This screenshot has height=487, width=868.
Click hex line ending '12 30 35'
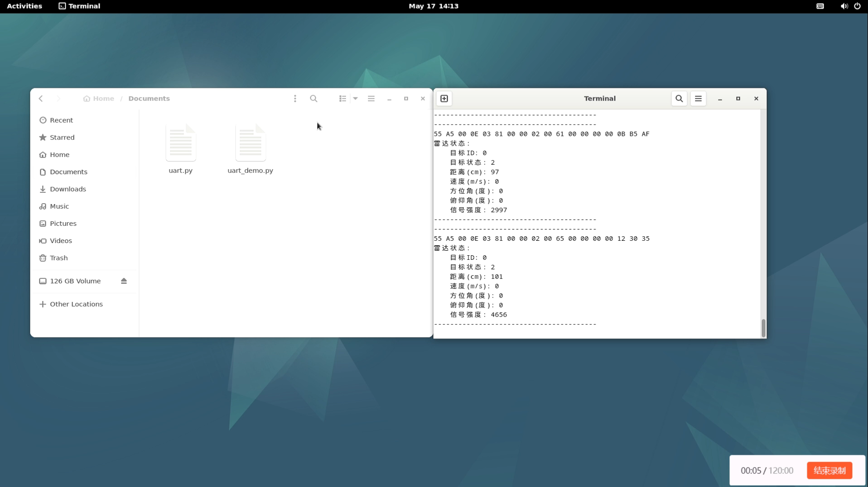(x=542, y=239)
